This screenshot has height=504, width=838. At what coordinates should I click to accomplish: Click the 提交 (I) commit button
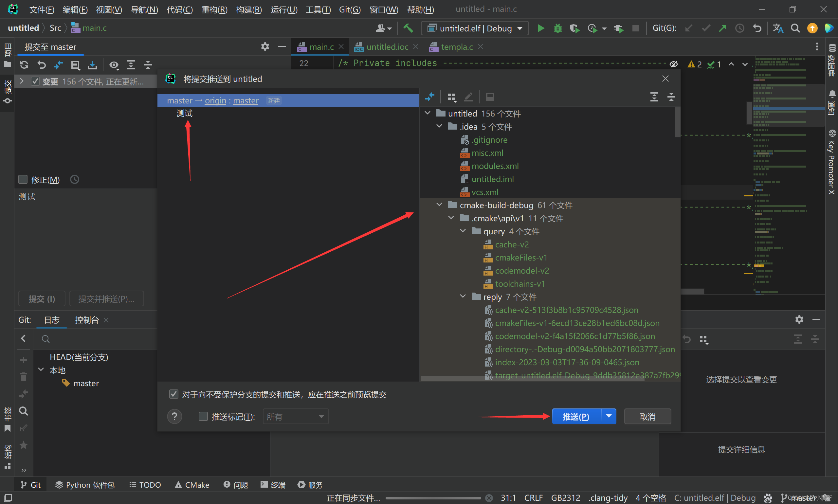coord(42,298)
